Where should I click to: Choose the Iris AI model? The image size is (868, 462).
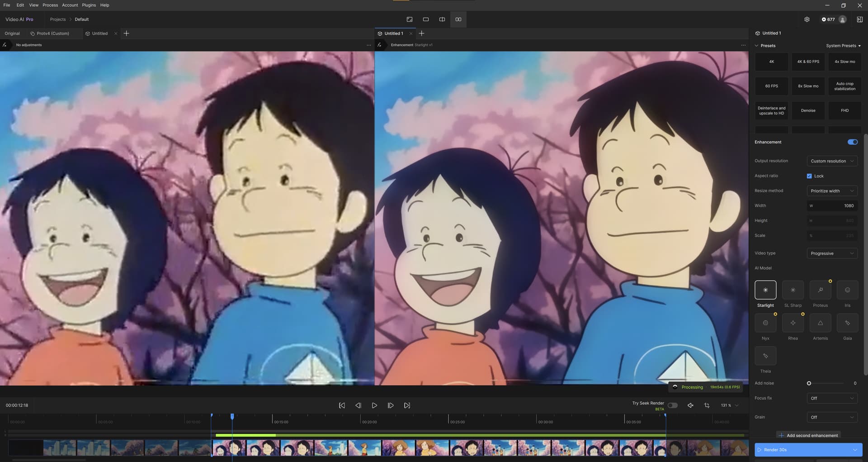[847, 290]
